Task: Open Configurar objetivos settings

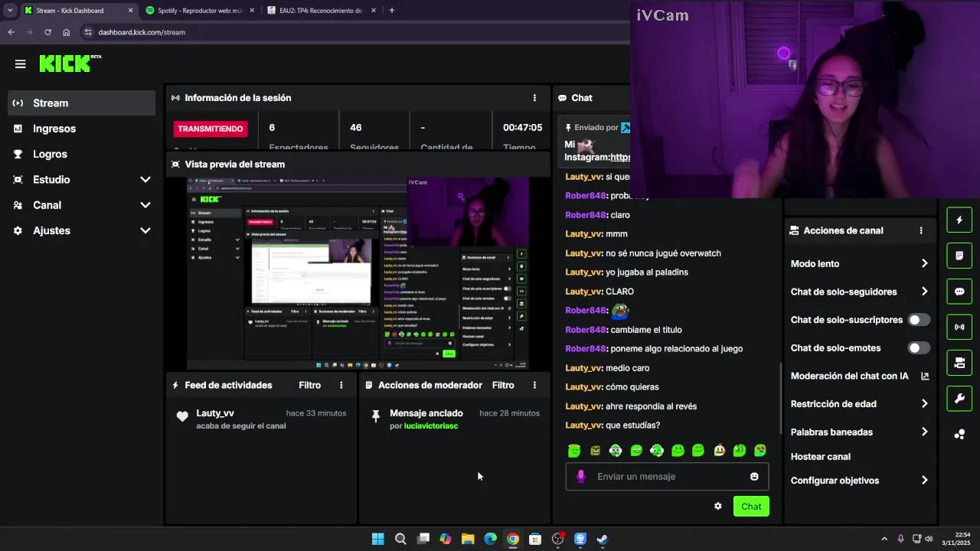Action: (x=860, y=481)
